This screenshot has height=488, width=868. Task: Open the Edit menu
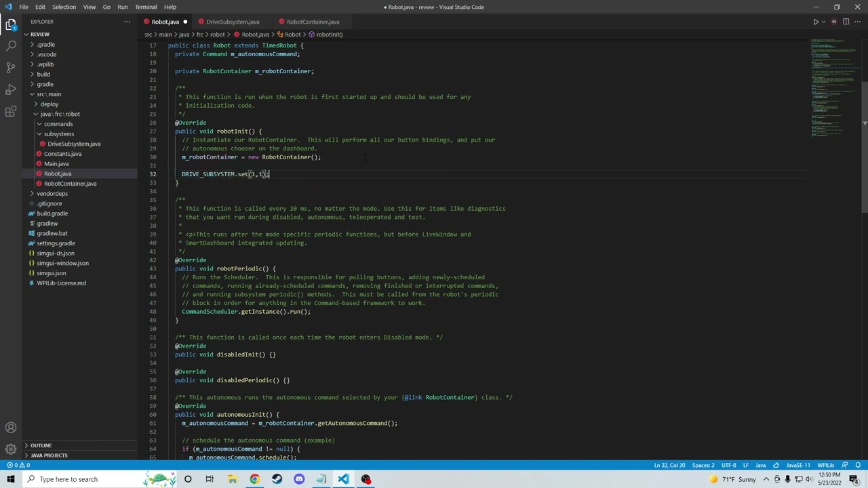40,7
